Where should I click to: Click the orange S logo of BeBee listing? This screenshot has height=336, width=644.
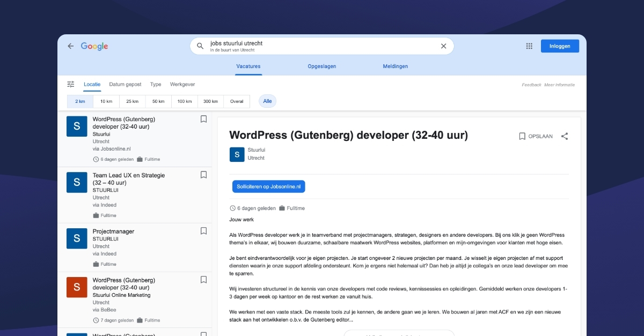77,287
